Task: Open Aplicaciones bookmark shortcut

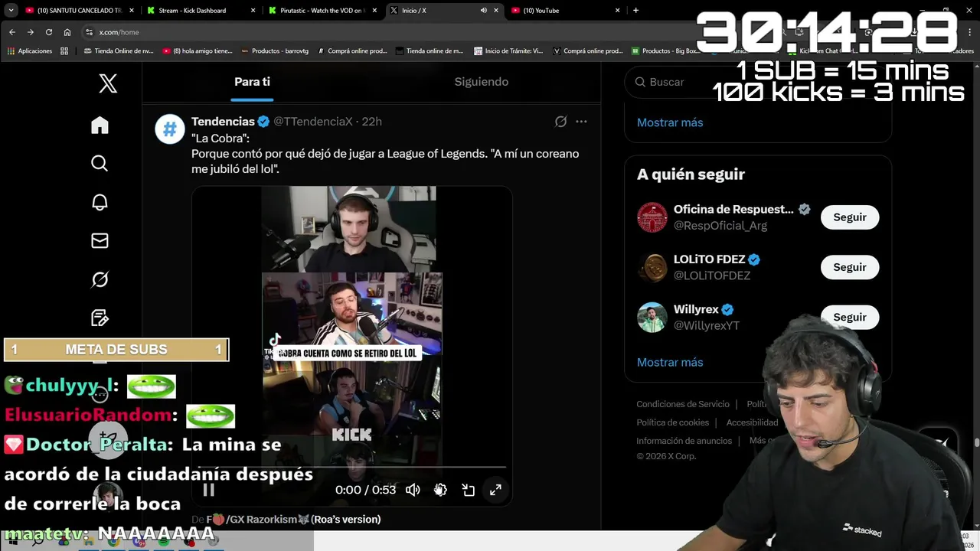Action: 30,51
